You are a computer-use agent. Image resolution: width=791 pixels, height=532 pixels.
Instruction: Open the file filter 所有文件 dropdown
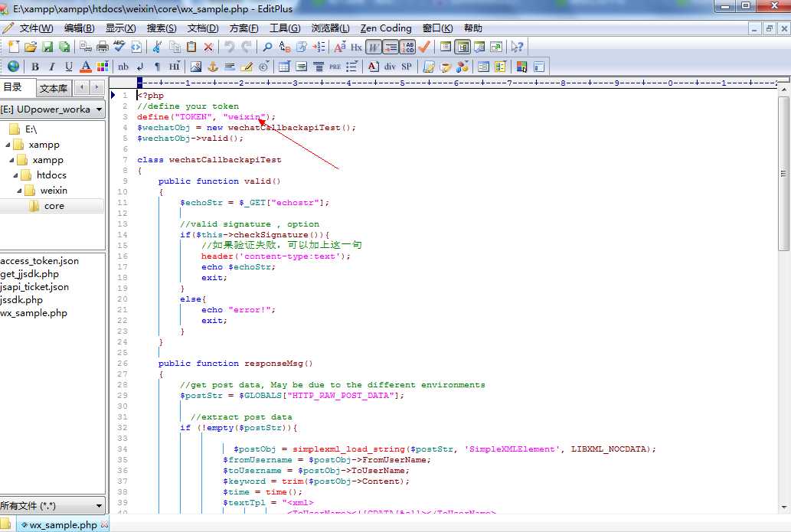53,505
